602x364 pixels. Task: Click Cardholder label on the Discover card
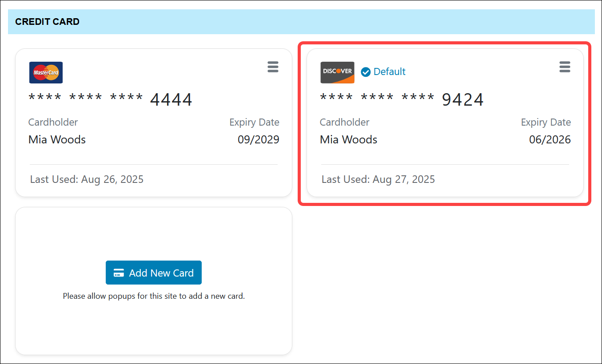pyautogui.click(x=344, y=122)
